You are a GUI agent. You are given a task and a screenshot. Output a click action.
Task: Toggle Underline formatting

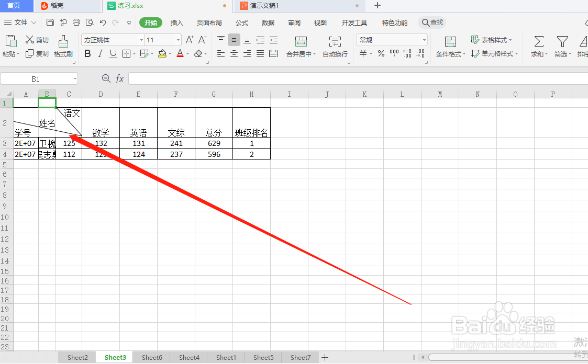pyautogui.click(x=113, y=53)
